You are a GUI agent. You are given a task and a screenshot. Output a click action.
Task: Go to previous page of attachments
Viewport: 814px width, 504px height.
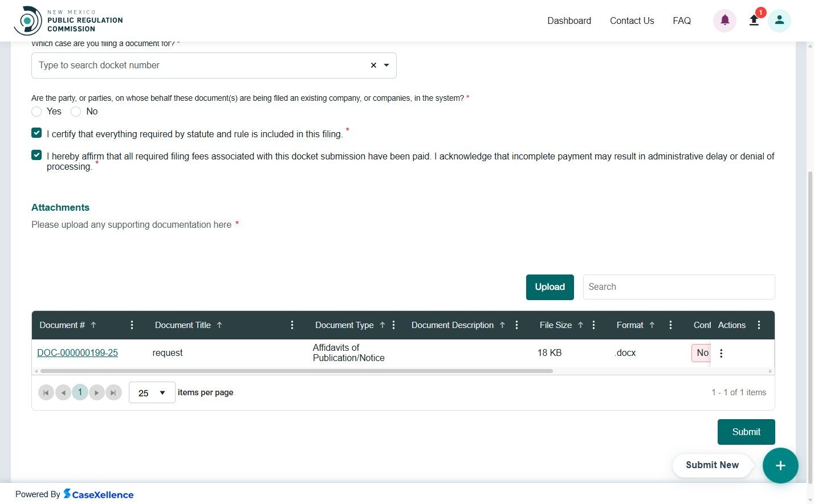(x=63, y=393)
